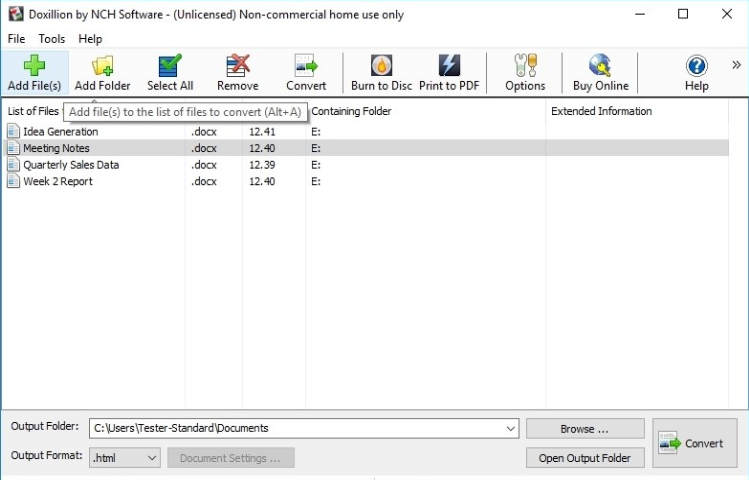Click the Add Folder toolbar icon

pos(102,65)
